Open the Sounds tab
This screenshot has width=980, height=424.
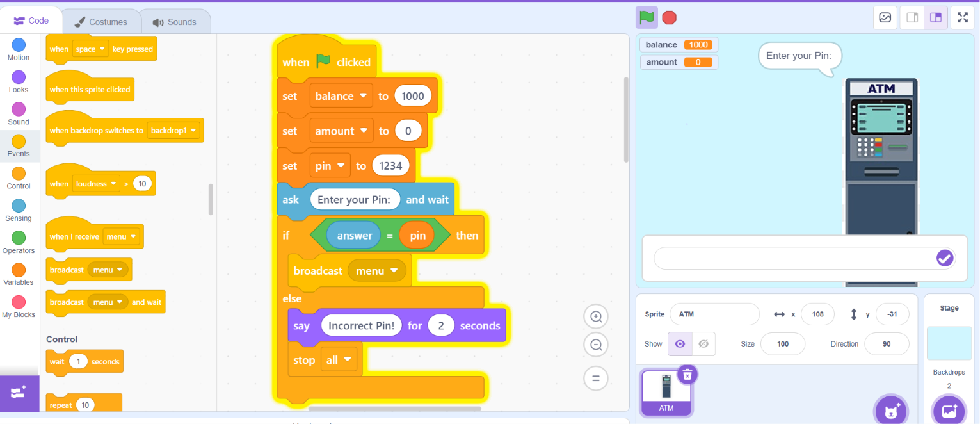175,22
